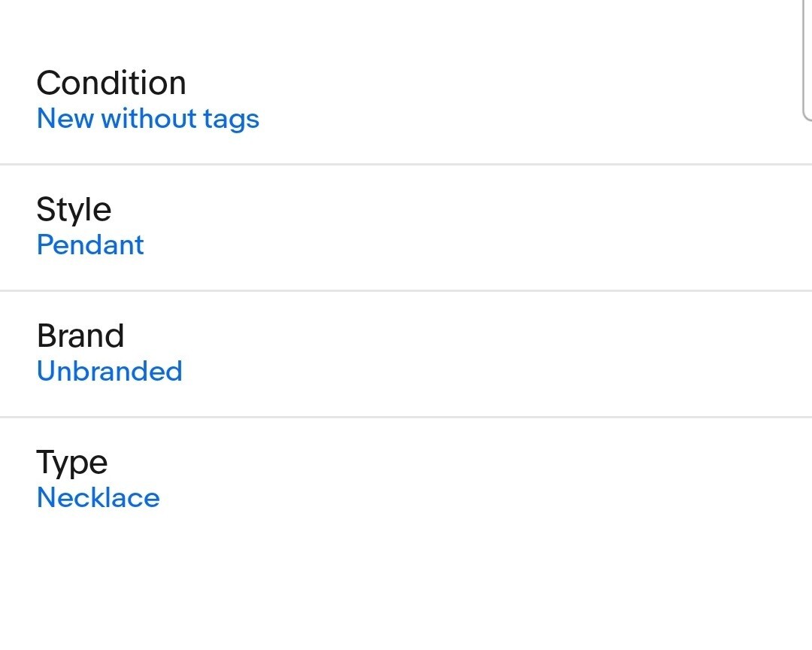Edit the Unbranded brand value
This screenshot has height=650, width=812.
(x=110, y=371)
